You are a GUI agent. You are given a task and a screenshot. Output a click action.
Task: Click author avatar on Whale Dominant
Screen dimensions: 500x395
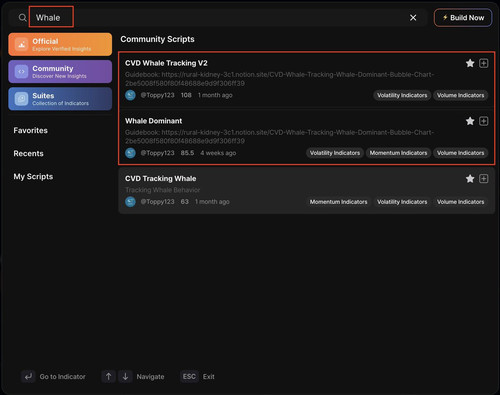130,153
